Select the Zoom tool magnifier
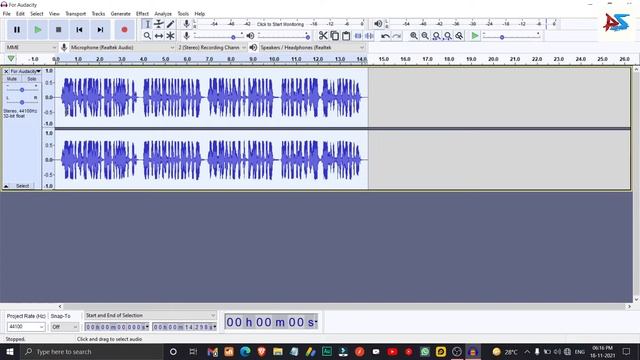Viewport: 640px width, 360px height. [x=147, y=36]
